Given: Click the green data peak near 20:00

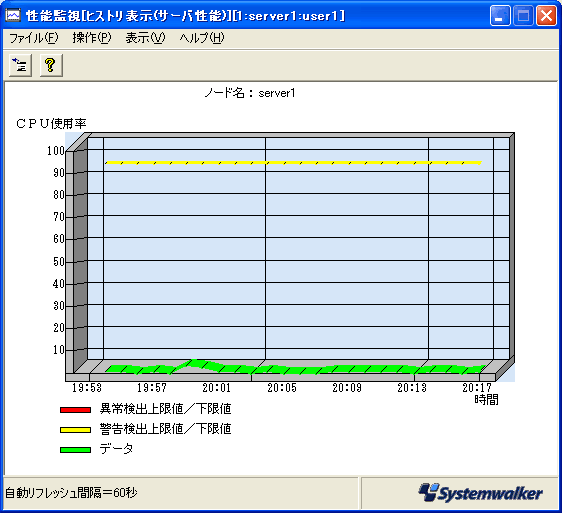Looking at the screenshot, I should coord(195,363).
